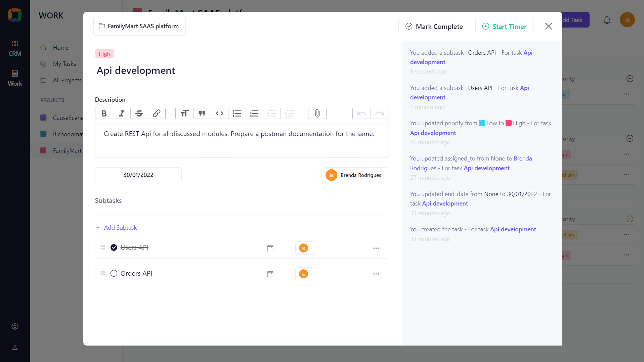Viewport: 644px width, 362px height.
Task: Grab drag handle of Users API subtask
Action: point(103,247)
